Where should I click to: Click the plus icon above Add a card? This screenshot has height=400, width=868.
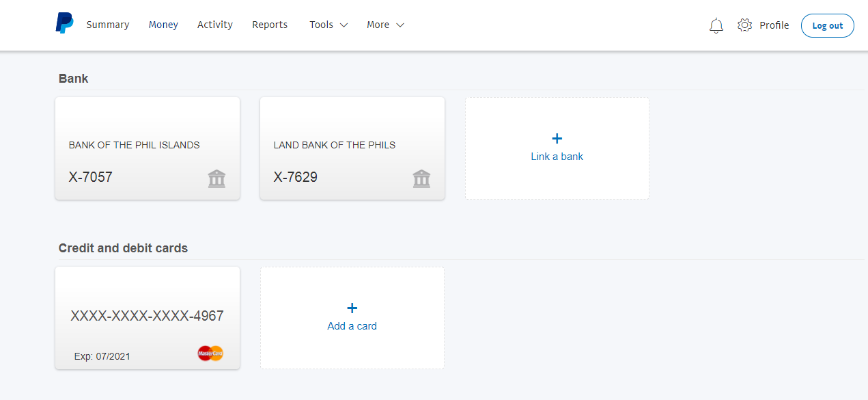coord(352,308)
